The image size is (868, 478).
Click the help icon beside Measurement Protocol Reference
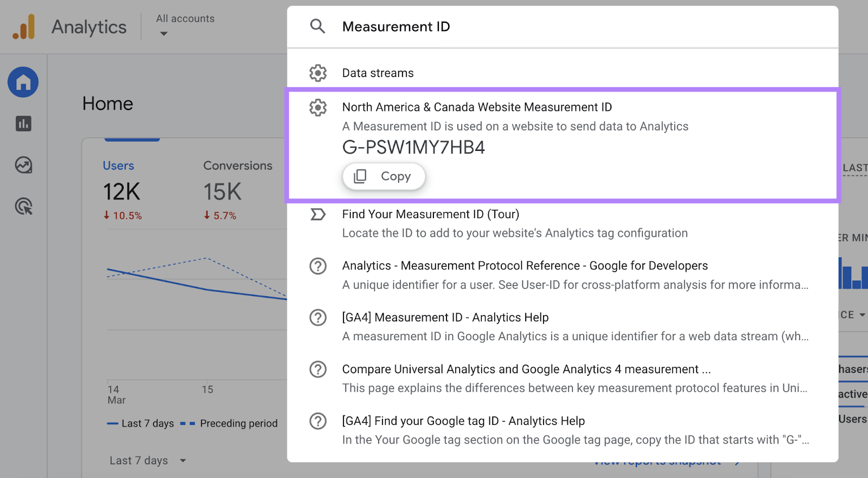click(x=318, y=266)
